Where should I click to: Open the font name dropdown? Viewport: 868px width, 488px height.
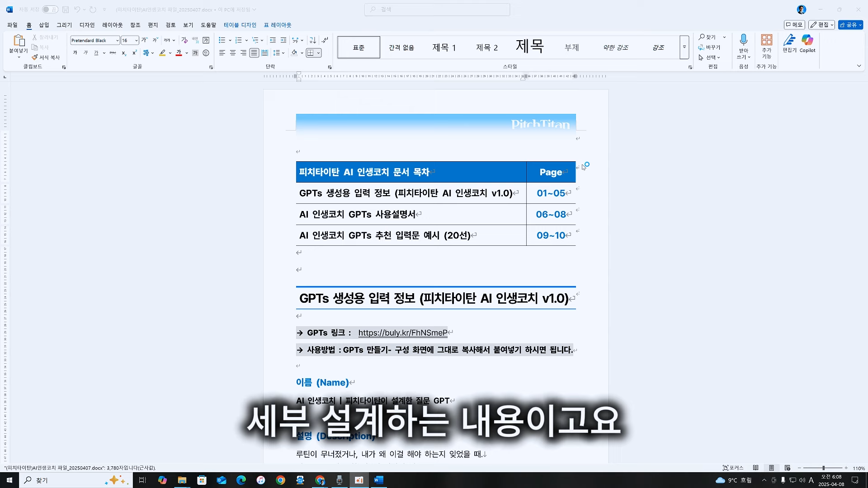pyautogui.click(x=117, y=40)
